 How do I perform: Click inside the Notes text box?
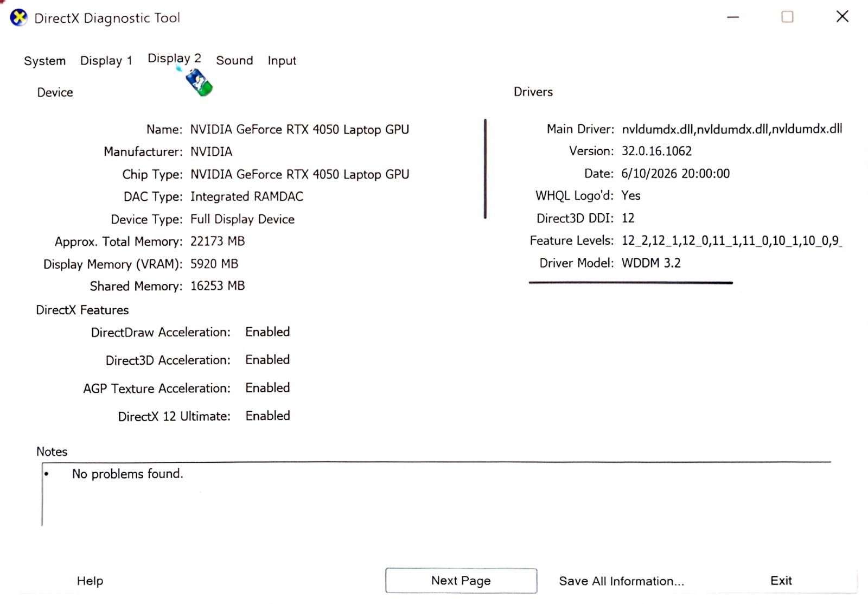pos(436,494)
